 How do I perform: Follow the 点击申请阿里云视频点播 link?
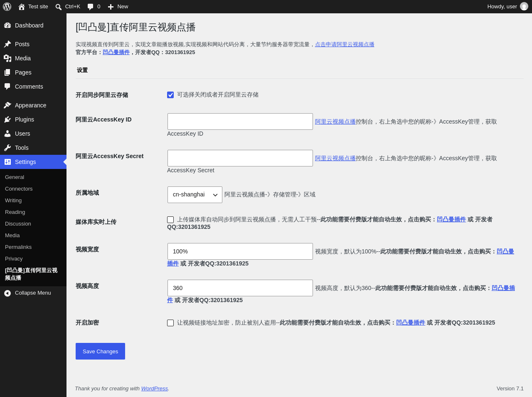coord(345,45)
